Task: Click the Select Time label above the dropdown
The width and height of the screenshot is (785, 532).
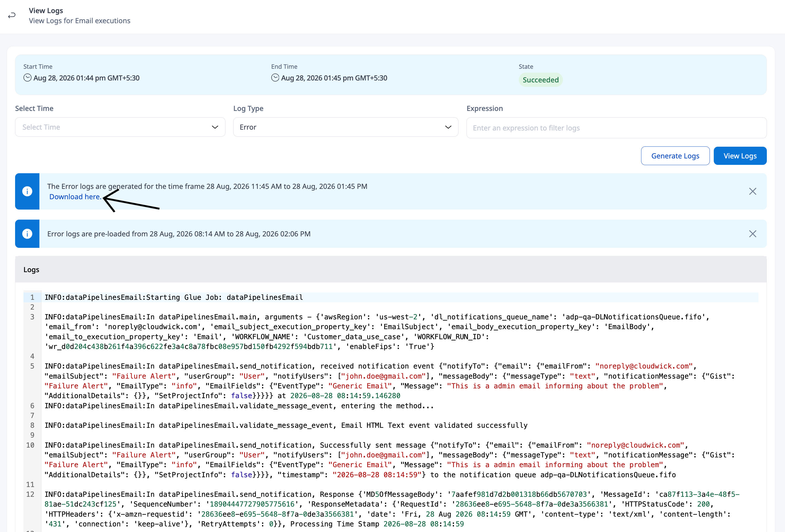Action: [x=34, y=108]
